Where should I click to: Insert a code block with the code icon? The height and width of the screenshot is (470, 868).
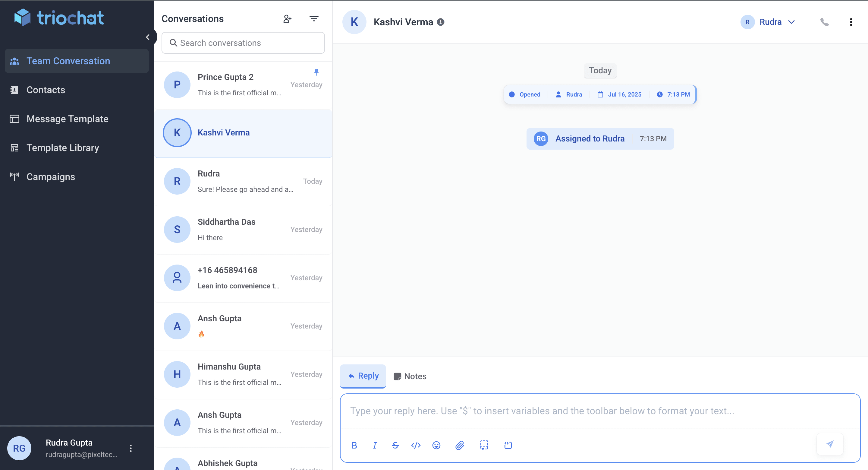click(x=416, y=445)
